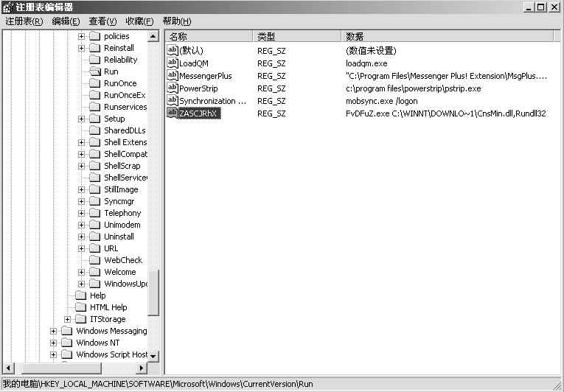Select the LoadQM value name
Viewport: 564px width, 392px height.
tap(194, 63)
